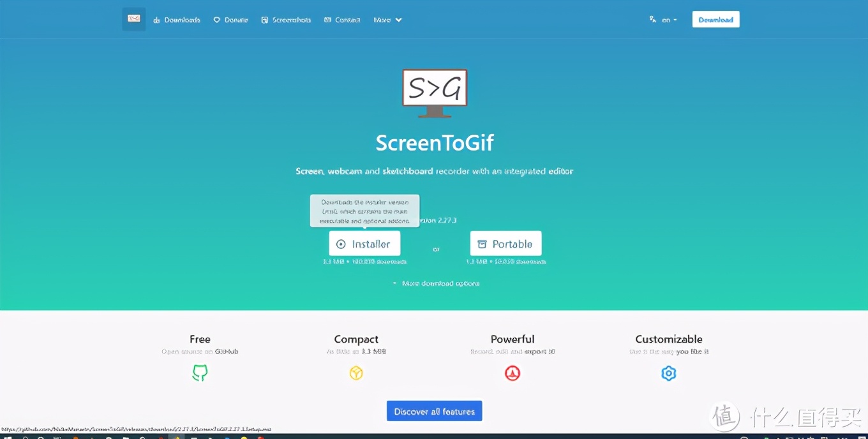This screenshot has height=439, width=868.
Task: Click the Compact feature heading
Action: 356,339
